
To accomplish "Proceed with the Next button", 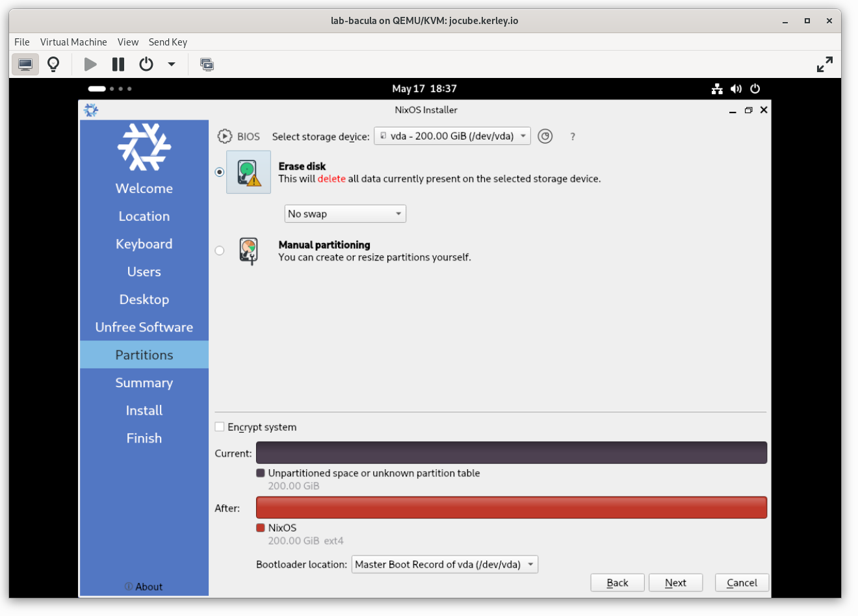I will click(676, 583).
